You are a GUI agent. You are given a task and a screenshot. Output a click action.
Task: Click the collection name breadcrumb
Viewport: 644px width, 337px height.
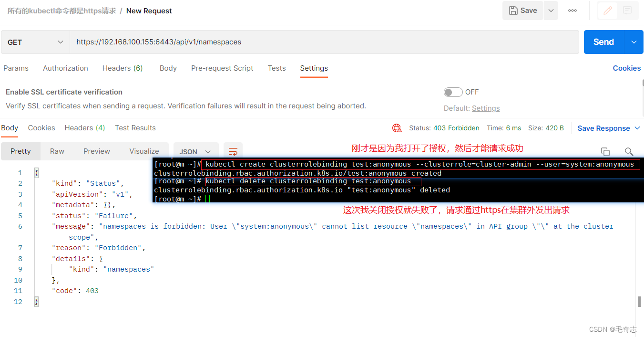pos(61,11)
